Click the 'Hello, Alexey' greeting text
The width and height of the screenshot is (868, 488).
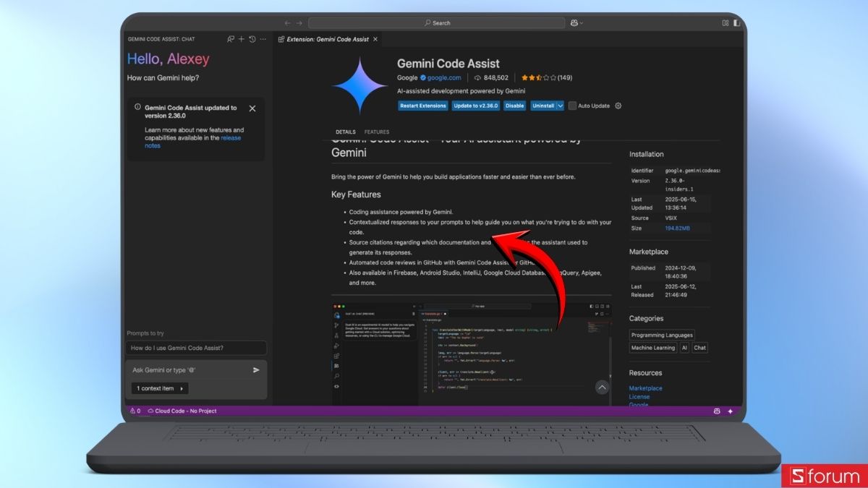168,59
